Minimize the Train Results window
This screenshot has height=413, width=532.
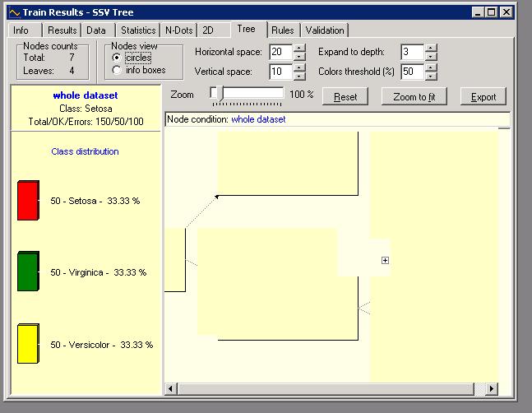(x=478, y=12)
